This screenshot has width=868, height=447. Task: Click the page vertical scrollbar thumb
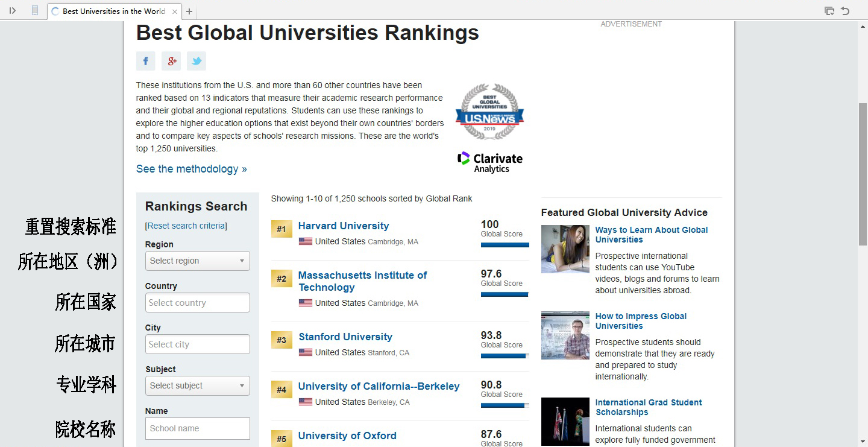pos(863,174)
